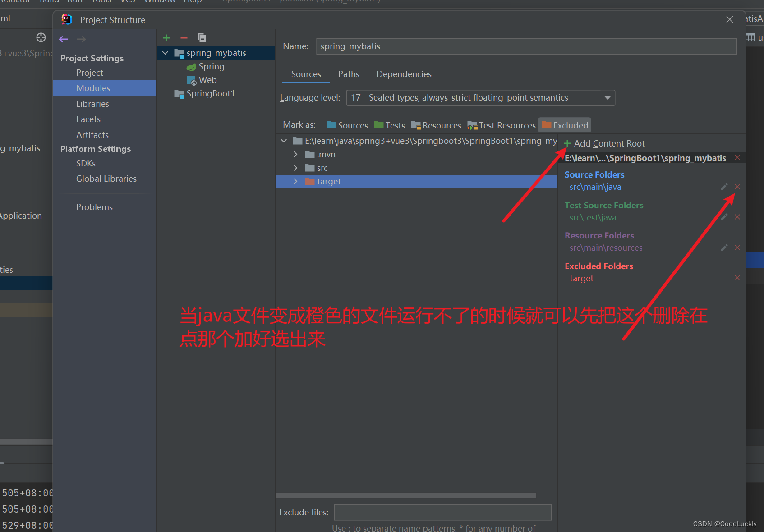Image resolution: width=764 pixels, height=532 pixels.
Task: Edit src\test\java folder properties
Action: pos(724,217)
